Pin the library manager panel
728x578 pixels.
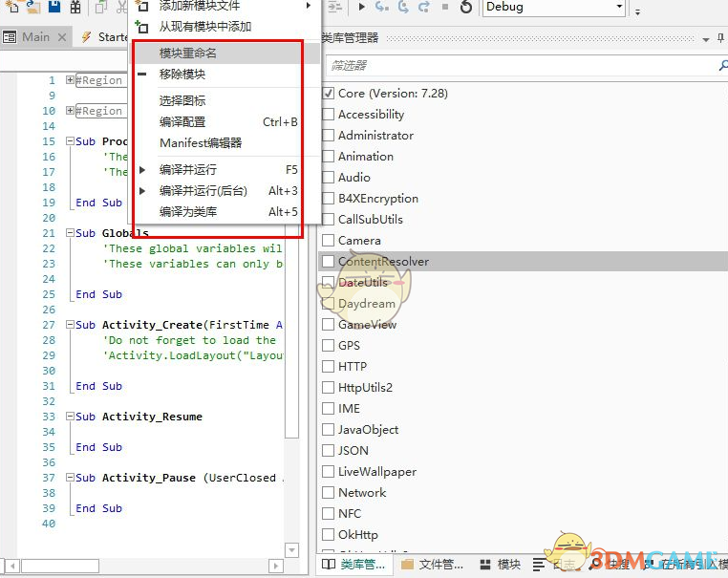[721, 38]
